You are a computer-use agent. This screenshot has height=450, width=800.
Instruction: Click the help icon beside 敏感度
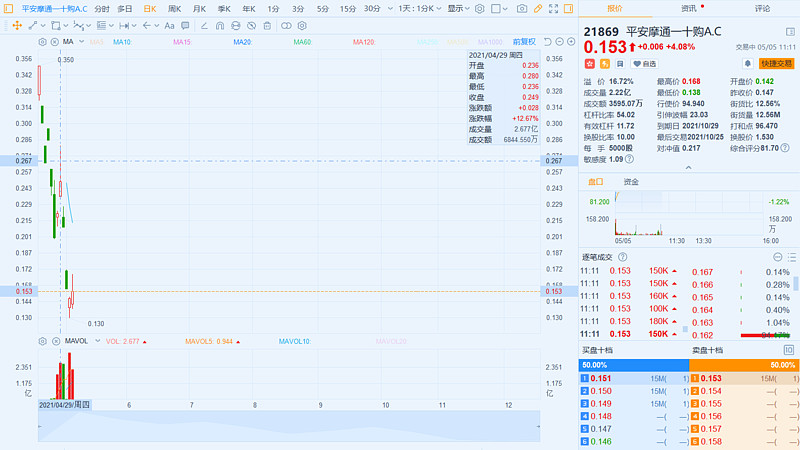(x=628, y=159)
